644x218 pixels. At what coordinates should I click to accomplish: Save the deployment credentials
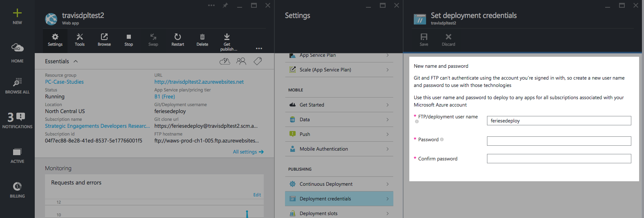(424, 40)
